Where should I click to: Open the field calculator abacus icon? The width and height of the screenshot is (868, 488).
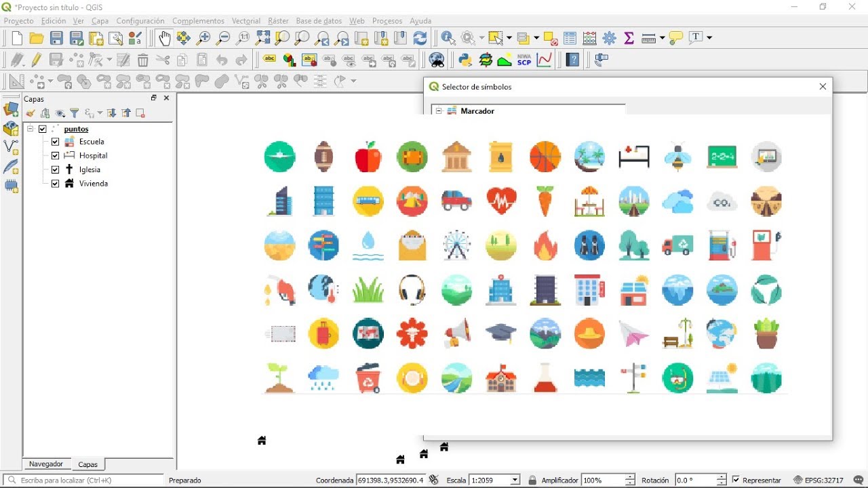(590, 39)
